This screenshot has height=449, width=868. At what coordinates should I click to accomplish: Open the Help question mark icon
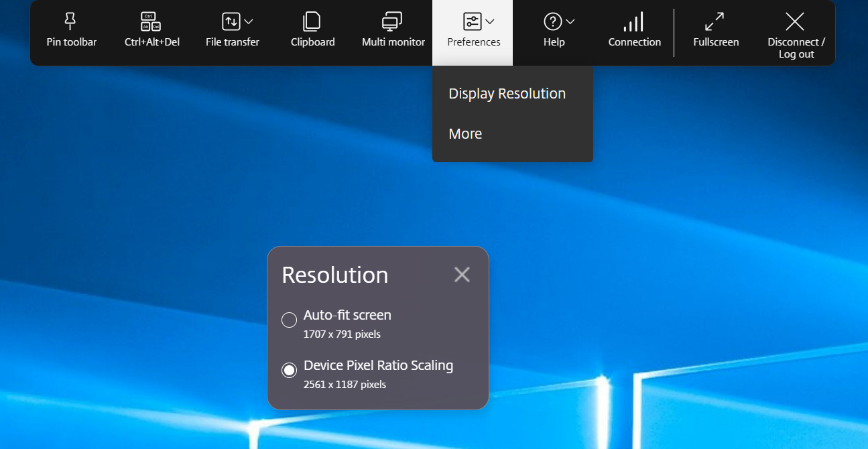552,21
